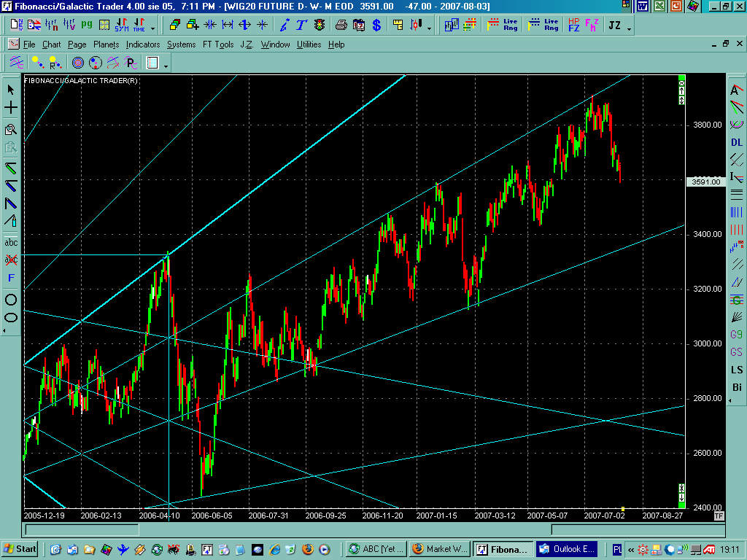The width and height of the screenshot is (747, 560).
Task: Click the A angle tool in right sidebar
Action: [x=737, y=90]
